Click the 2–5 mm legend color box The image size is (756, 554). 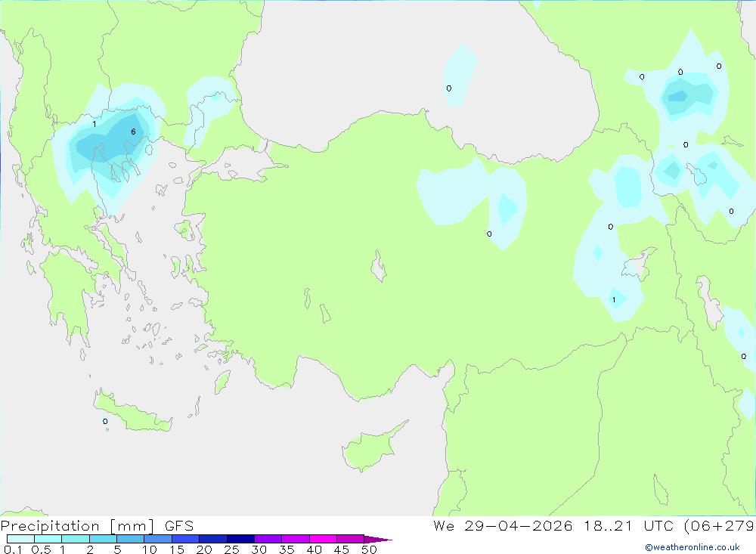(103, 539)
